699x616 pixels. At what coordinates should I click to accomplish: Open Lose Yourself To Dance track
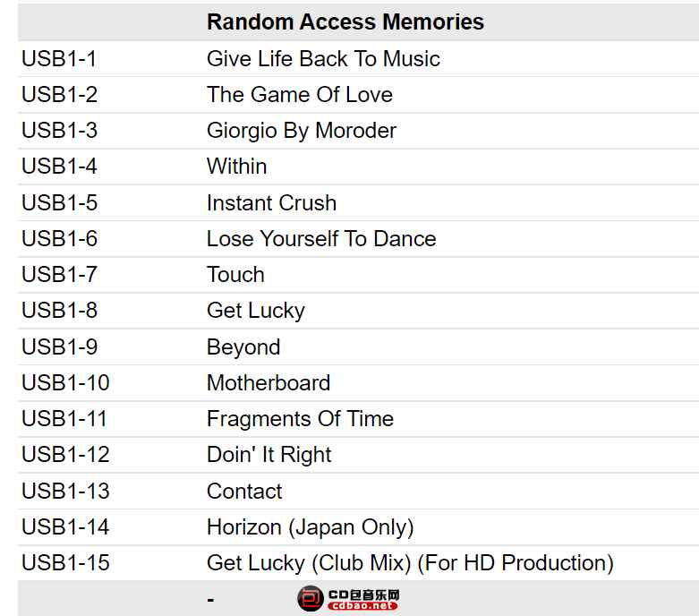click(321, 239)
